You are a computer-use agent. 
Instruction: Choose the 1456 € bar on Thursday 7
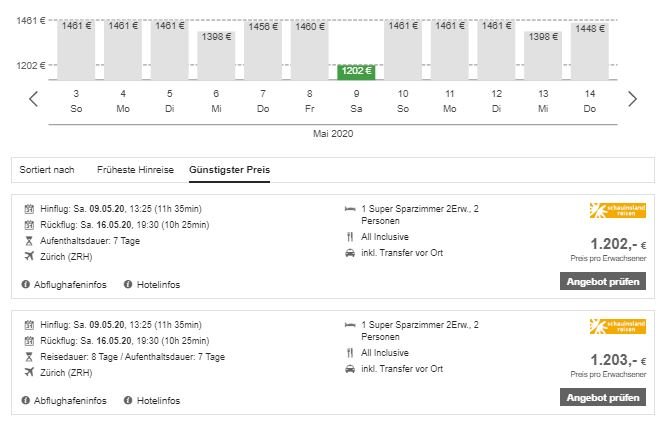click(263, 50)
